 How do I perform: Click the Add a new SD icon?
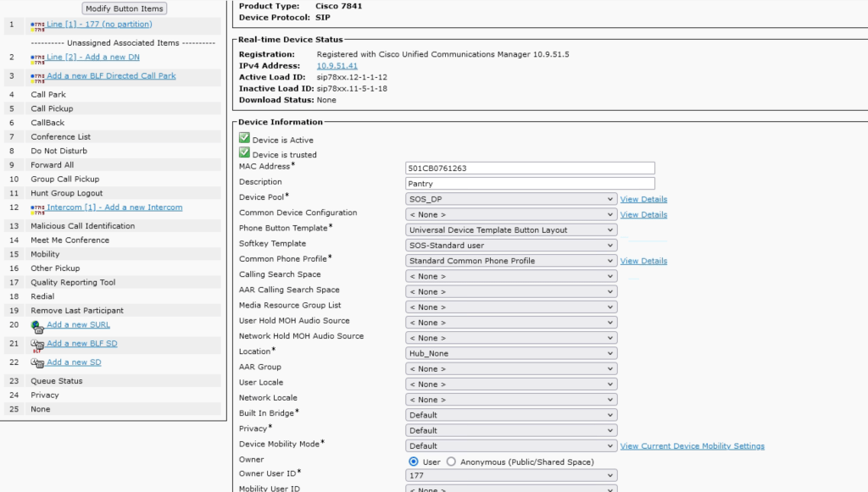pos(37,362)
